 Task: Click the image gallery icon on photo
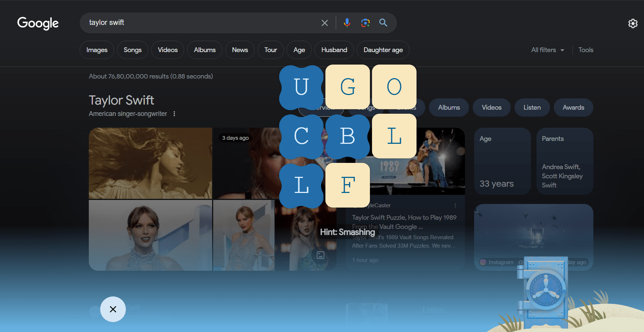[x=320, y=255]
